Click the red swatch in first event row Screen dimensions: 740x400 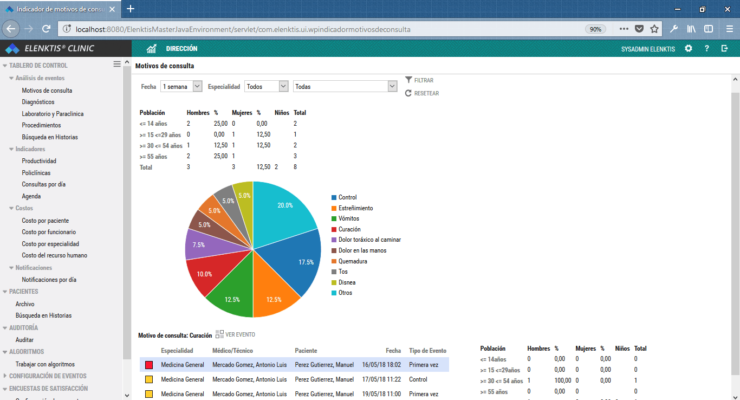tap(148, 366)
